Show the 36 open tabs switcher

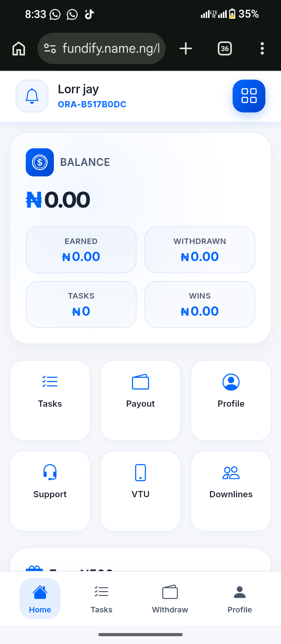point(225,49)
